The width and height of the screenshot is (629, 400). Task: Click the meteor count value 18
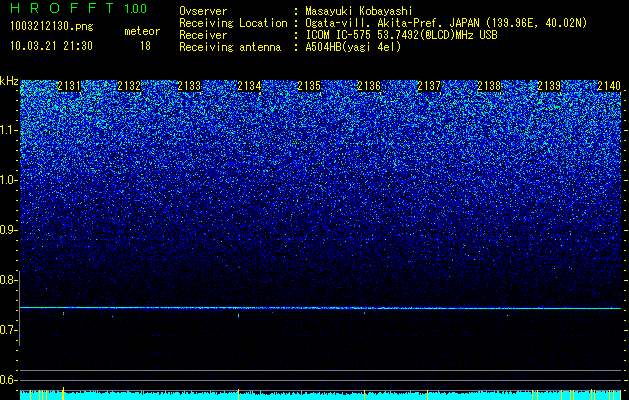pos(145,46)
